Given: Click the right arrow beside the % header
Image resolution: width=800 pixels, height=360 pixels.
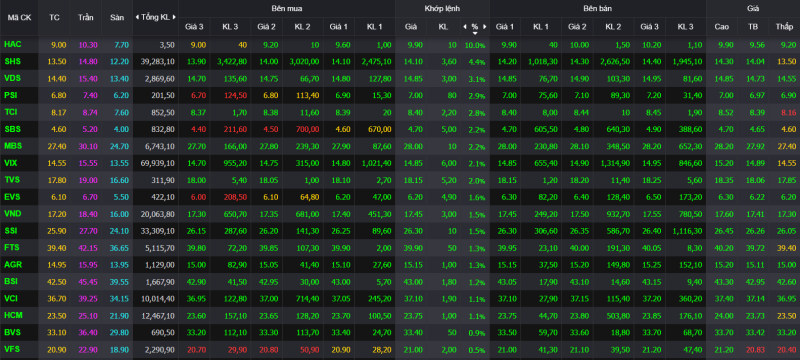Looking at the screenshot, I should (x=485, y=27).
